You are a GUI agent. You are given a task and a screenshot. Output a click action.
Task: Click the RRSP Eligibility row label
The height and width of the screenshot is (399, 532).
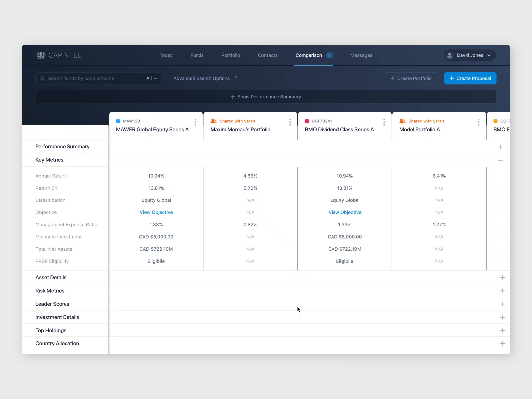[52, 261]
